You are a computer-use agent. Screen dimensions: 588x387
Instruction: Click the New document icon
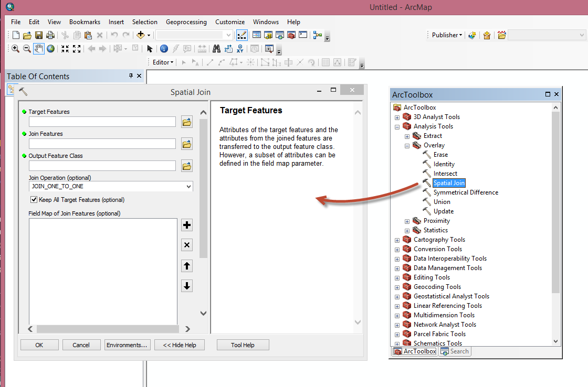(x=16, y=35)
